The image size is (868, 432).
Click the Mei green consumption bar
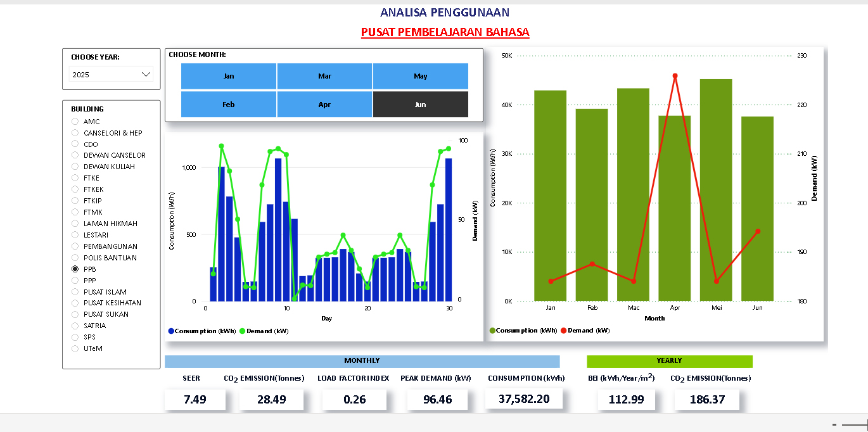coord(716,190)
